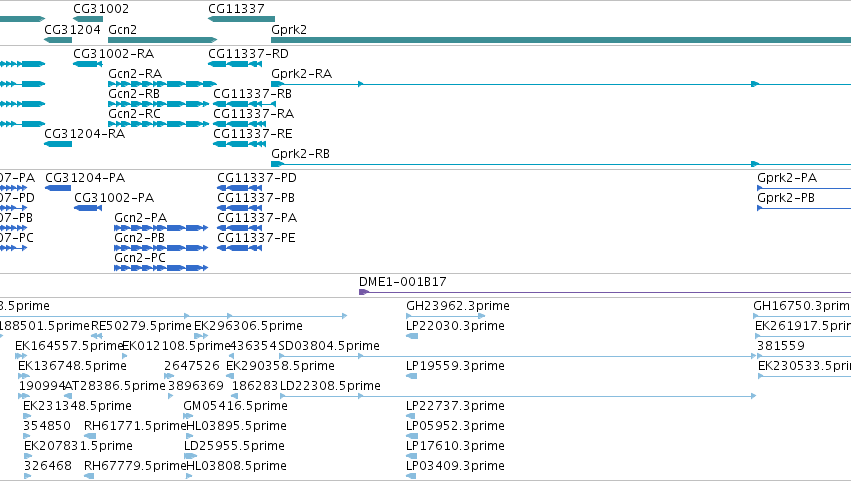Click protein Gprk2-PB label
The image size is (851, 481).
point(786,198)
